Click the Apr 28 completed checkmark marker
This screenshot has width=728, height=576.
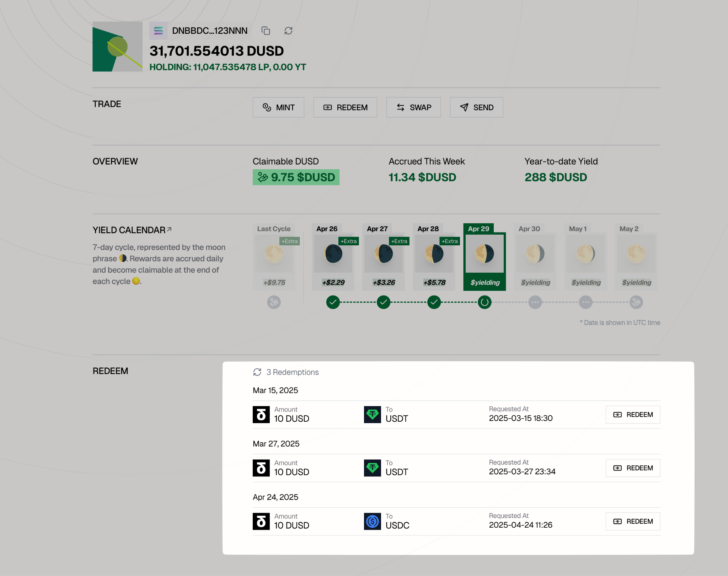tap(434, 302)
